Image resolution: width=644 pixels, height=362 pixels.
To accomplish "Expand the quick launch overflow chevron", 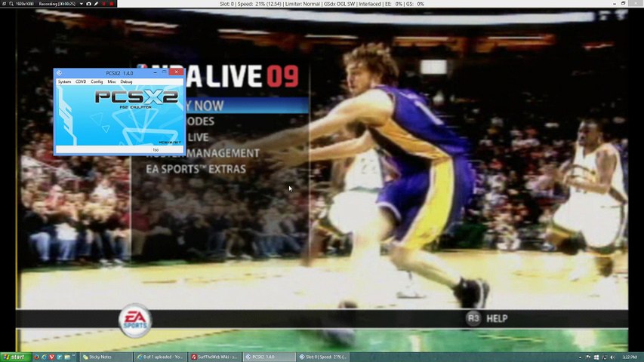I will click(x=74, y=355).
